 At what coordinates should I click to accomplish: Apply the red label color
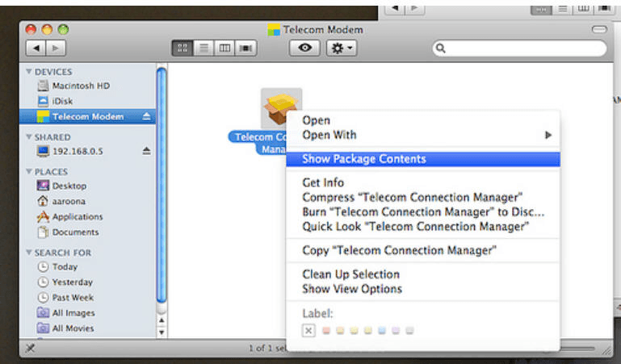[x=325, y=331]
